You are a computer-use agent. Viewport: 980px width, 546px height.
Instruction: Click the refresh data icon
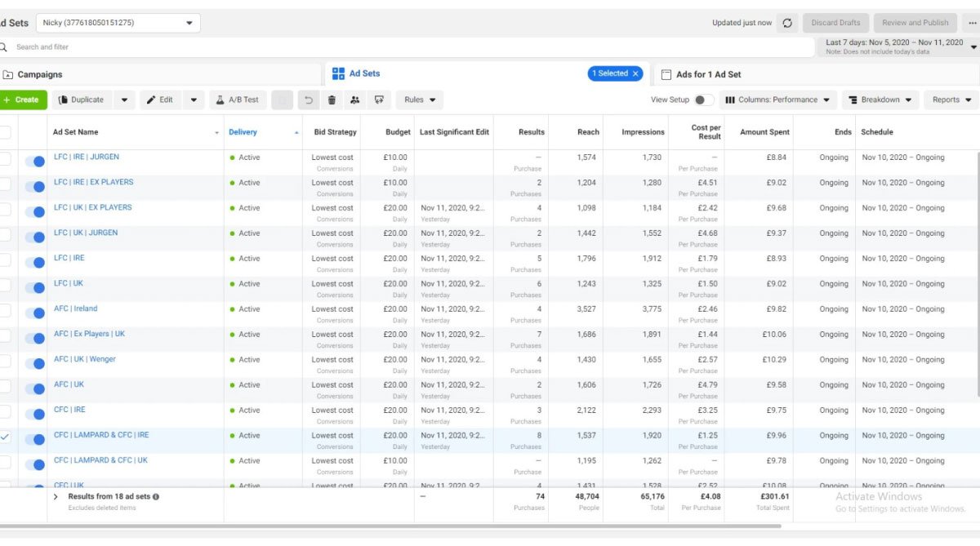[x=786, y=23]
